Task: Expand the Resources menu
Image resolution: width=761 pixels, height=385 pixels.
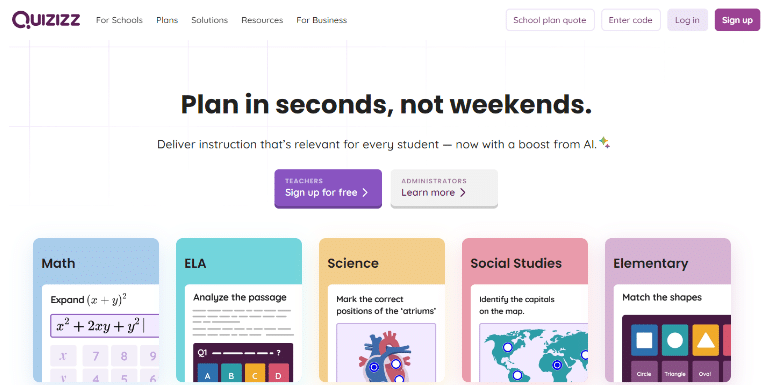Action: point(262,20)
